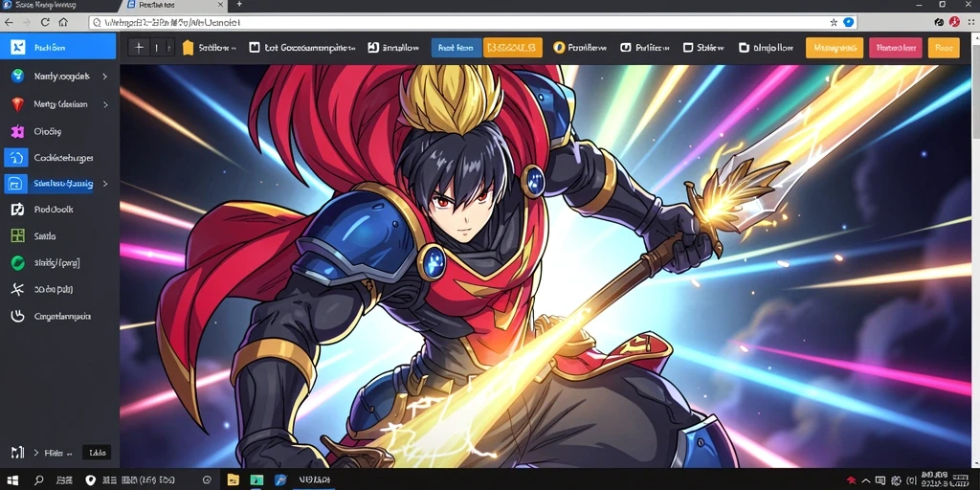Toggle the empty square checkbox item in the toolbar
980x490 pixels.
click(x=688, y=48)
